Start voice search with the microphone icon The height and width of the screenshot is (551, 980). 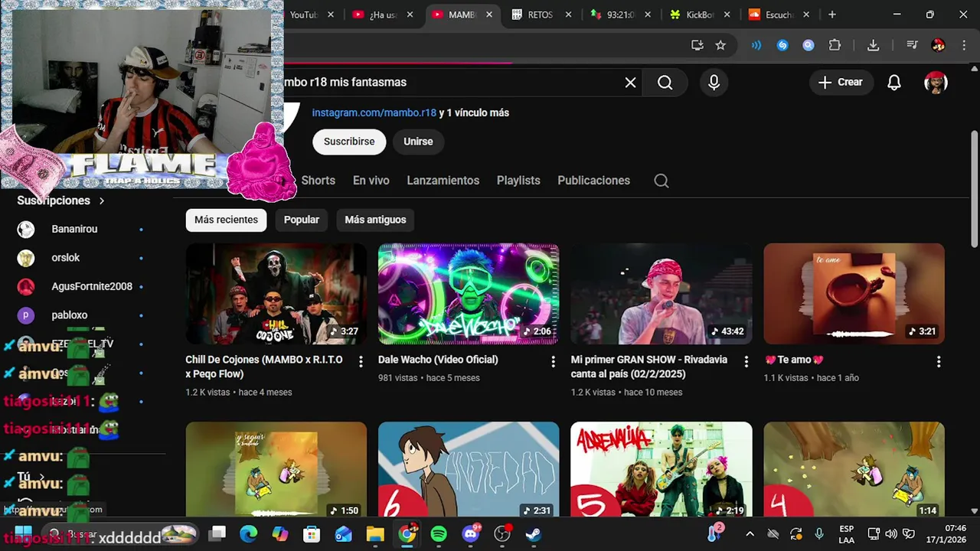pyautogui.click(x=714, y=83)
